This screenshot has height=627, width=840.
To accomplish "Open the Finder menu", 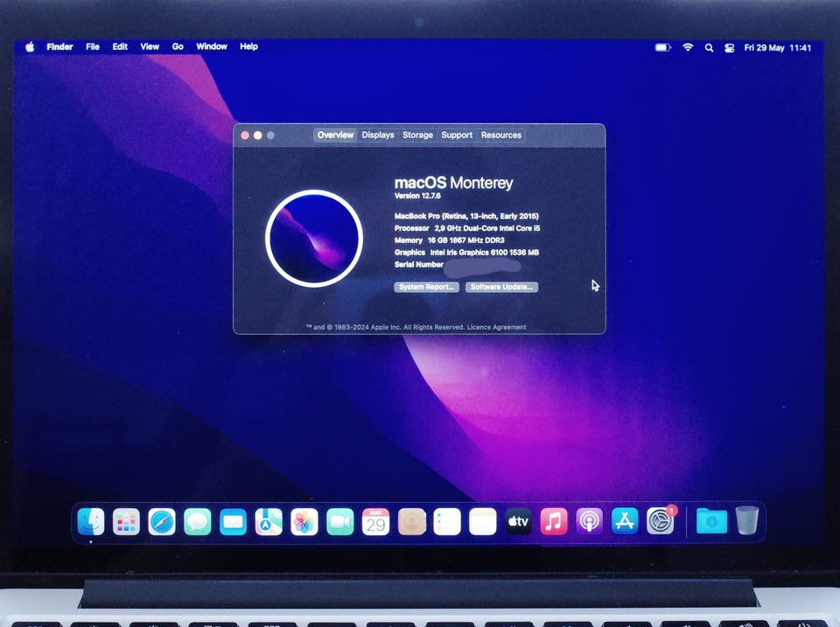I will tap(59, 47).
